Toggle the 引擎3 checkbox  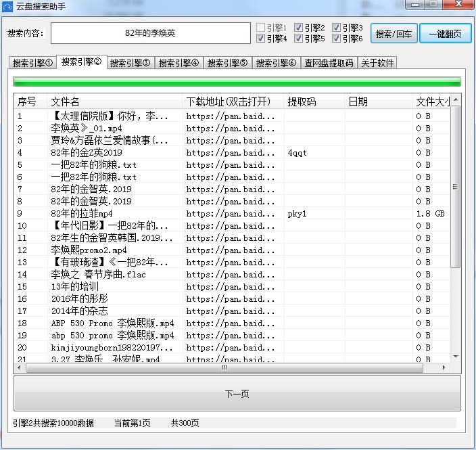(x=336, y=27)
